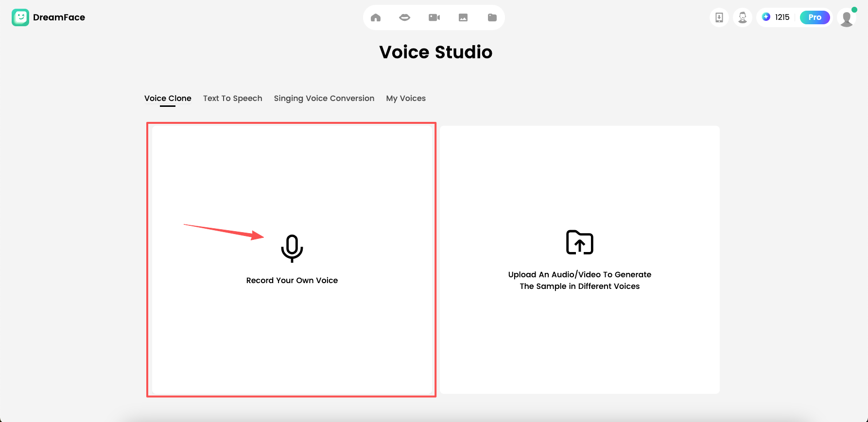Switch to the Text To Speech tab
This screenshot has height=422, width=868.
pyautogui.click(x=233, y=98)
